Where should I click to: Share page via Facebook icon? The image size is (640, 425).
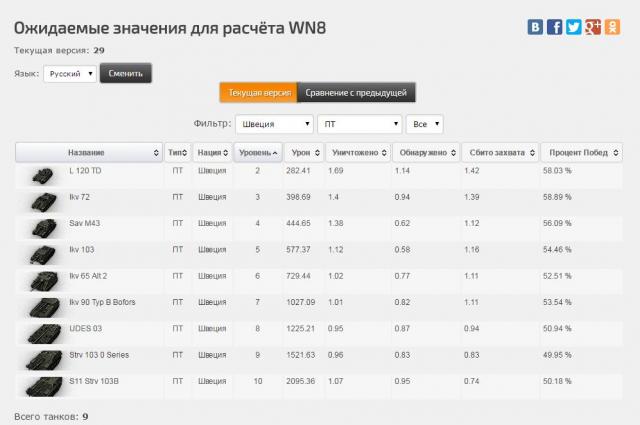point(554,27)
